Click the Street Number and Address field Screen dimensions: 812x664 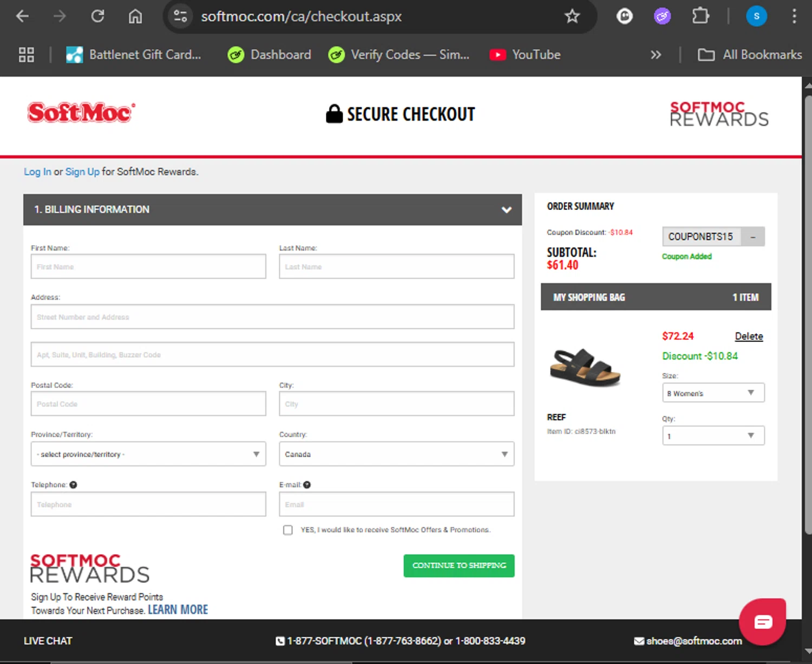click(272, 317)
